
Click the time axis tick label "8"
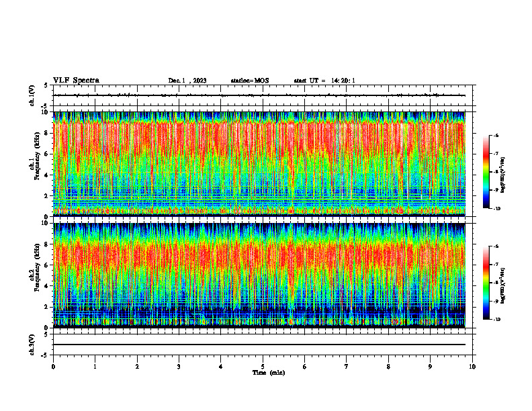coord(388,367)
